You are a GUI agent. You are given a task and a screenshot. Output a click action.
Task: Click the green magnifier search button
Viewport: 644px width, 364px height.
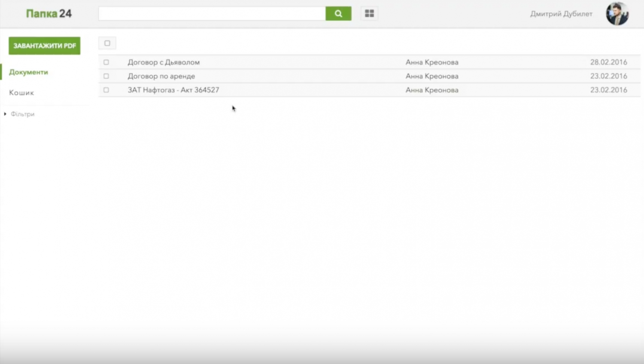click(x=338, y=14)
